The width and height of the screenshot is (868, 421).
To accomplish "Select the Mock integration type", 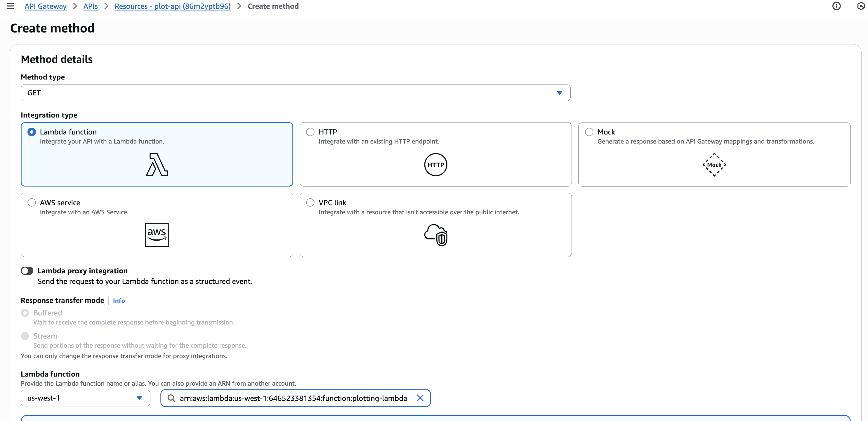I will pos(589,132).
